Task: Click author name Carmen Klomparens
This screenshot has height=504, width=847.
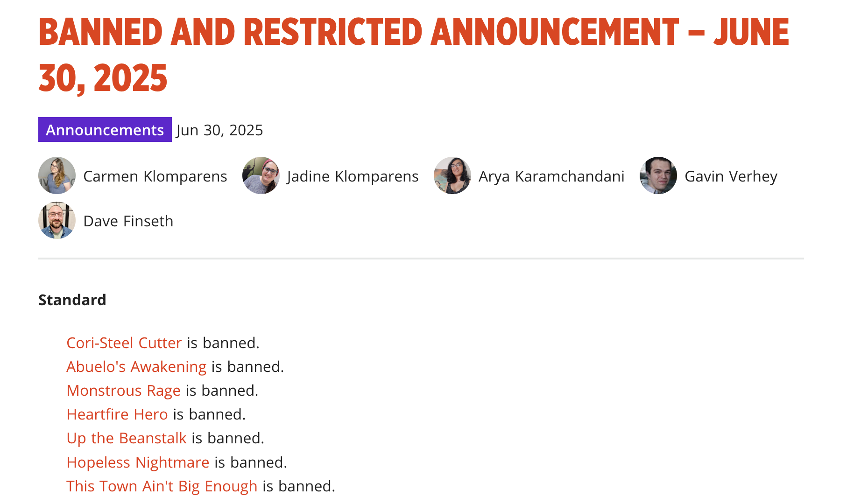Action: (155, 176)
